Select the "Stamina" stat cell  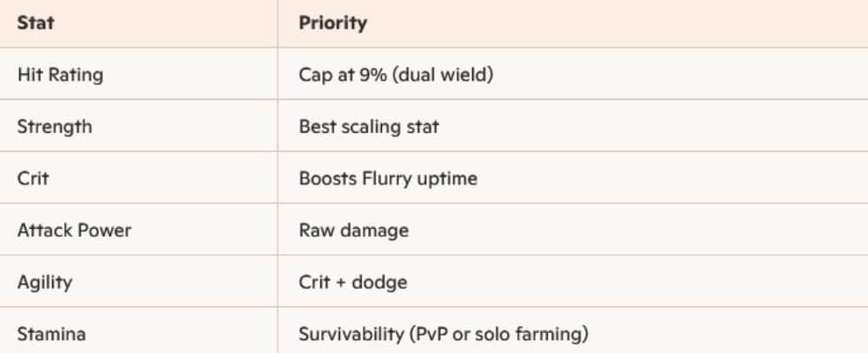[51, 334]
